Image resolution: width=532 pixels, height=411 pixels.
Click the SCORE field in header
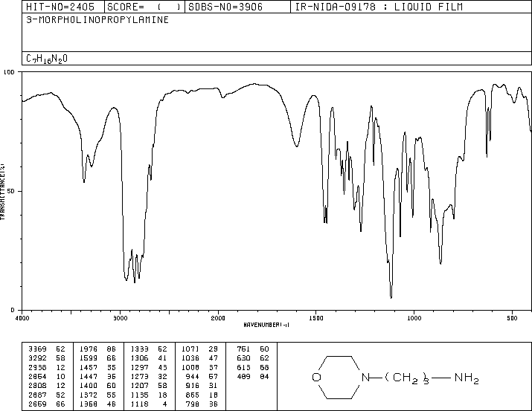pyautogui.click(x=144, y=7)
